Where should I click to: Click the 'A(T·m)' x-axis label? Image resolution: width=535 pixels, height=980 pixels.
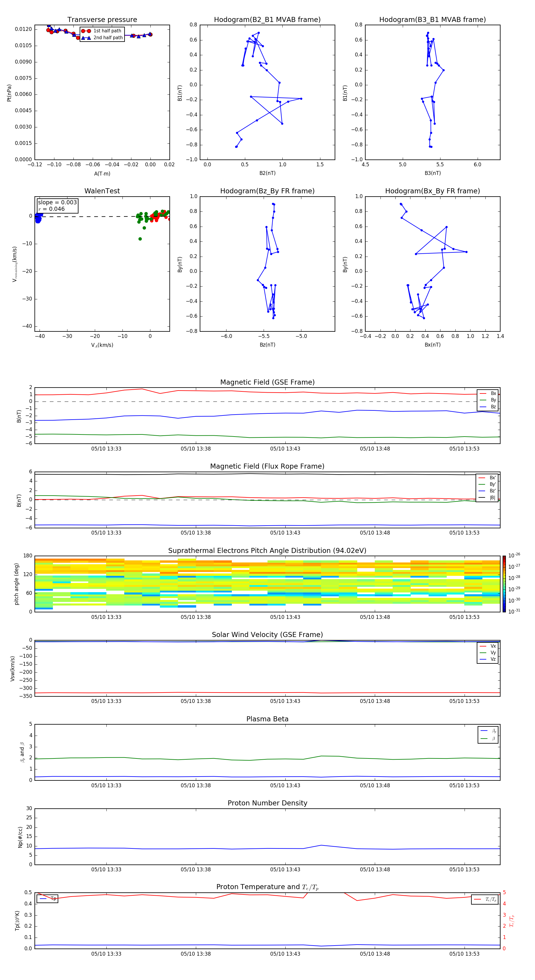[102, 174]
